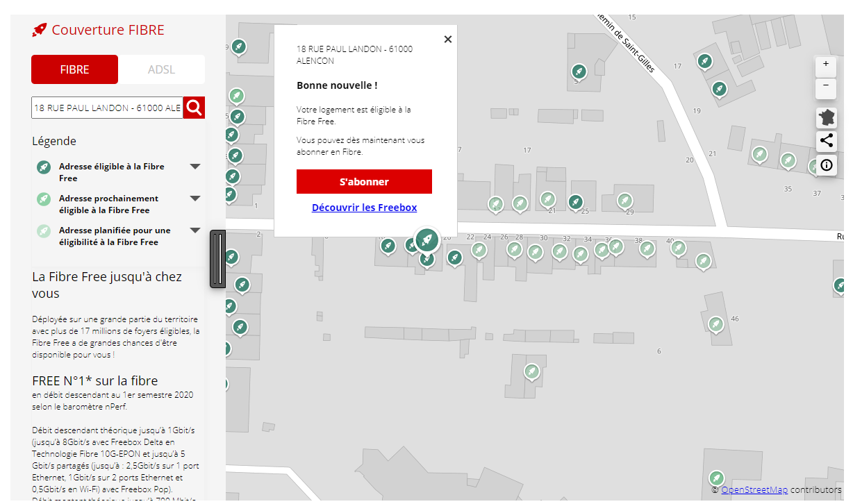Switch to the FIBRE tab

point(75,69)
